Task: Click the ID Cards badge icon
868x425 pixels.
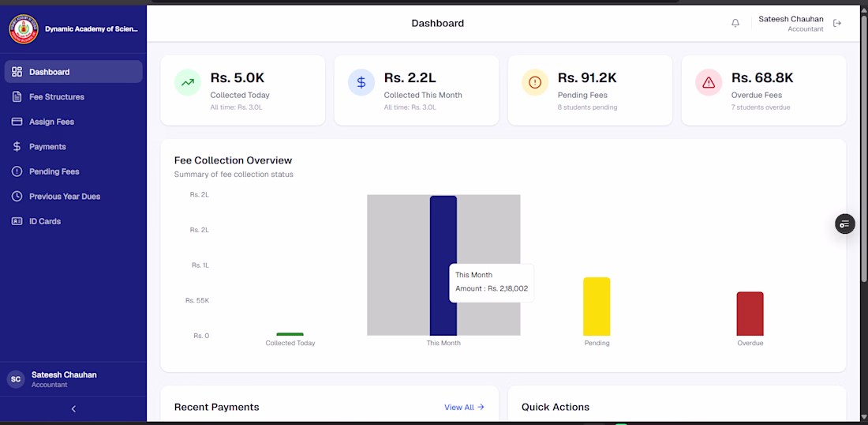Action: pyautogui.click(x=17, y=221)
